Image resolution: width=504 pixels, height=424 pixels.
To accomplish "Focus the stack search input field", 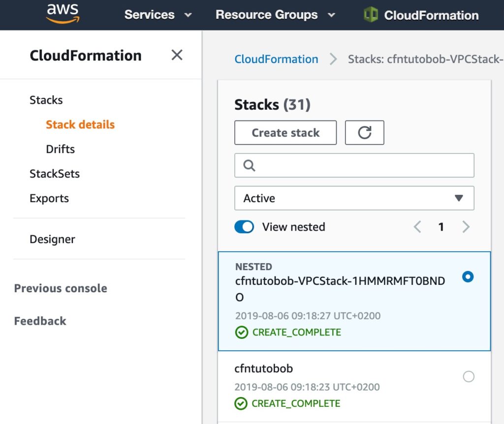I will click(354, 165).
